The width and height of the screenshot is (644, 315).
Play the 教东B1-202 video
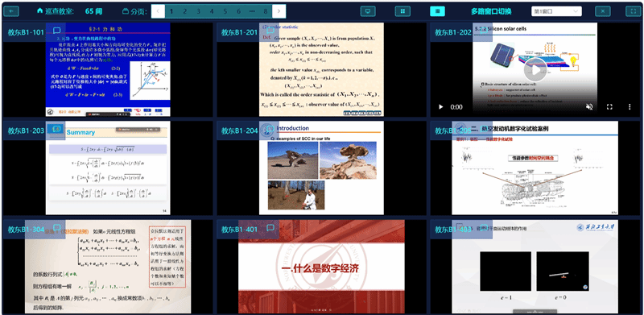pyautogui.click(x=440, y=107)
